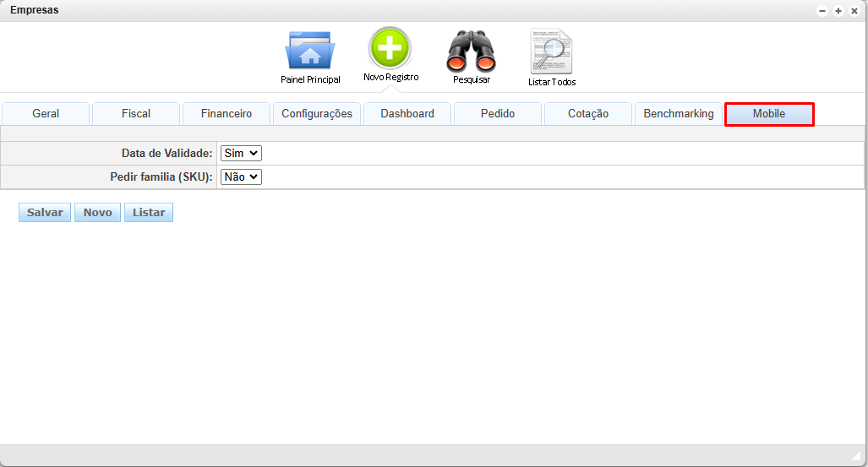Open the Pedir familia (SKU) dropdown
The height and width of the screenshot is (467, 868).
coord(241,176)
